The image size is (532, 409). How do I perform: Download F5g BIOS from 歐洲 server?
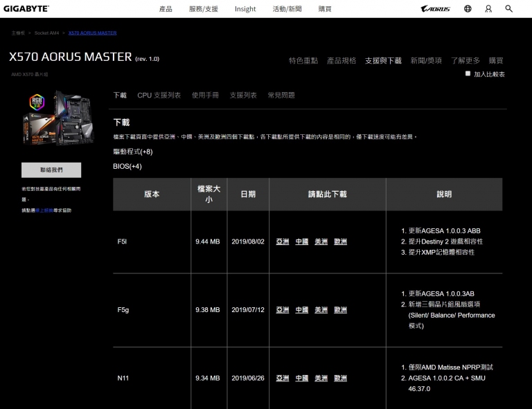pos(340,310)
